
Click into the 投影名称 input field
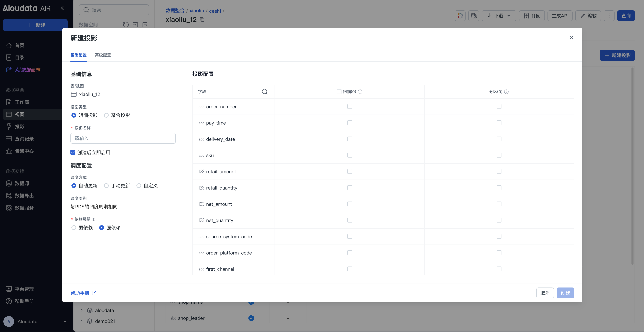click(123, 138)
